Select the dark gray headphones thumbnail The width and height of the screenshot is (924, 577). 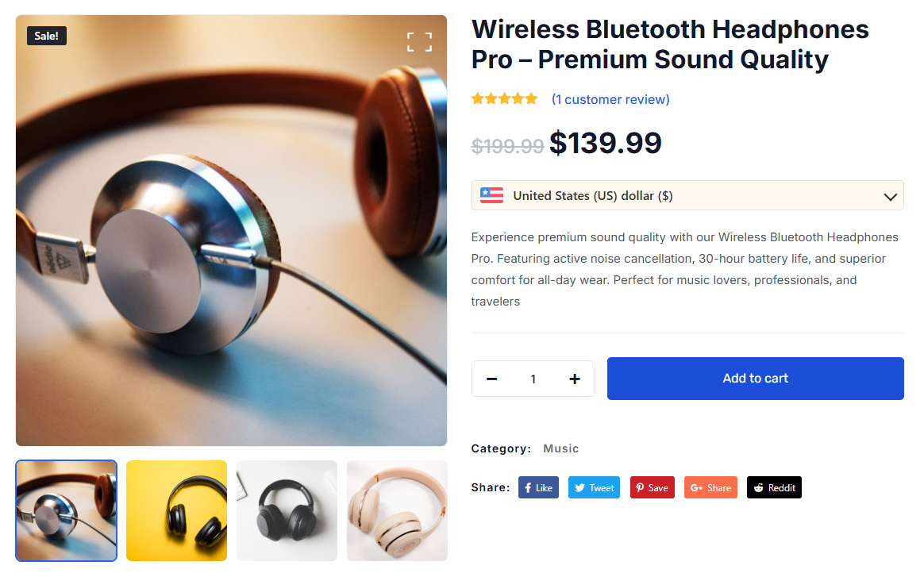(287, 510)
